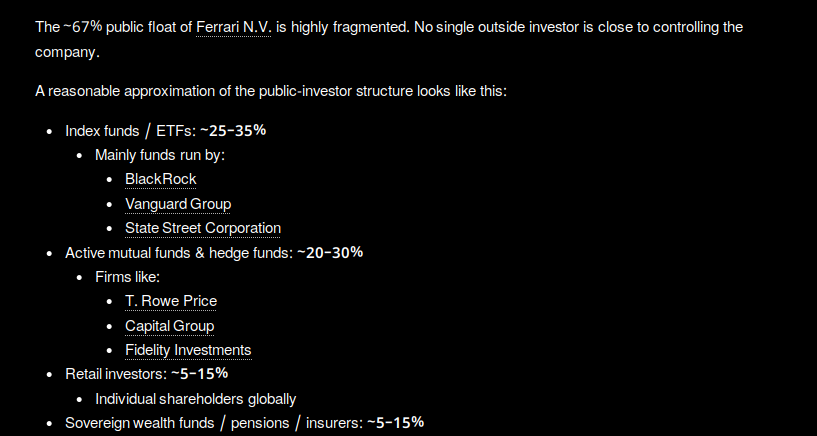Click the 'Index funds / ETFs' bullet text
The height and width of the screenshot is (436, 817).
coord(130,131)
